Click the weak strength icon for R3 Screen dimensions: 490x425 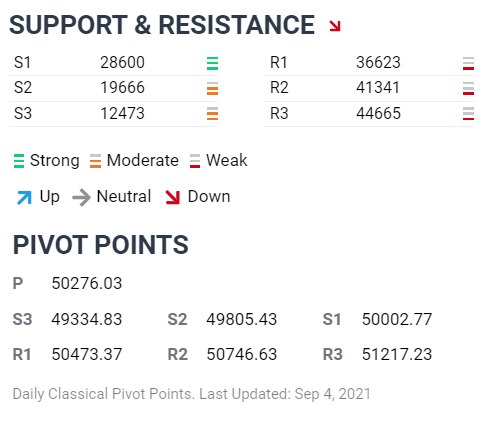pos(468,114)
